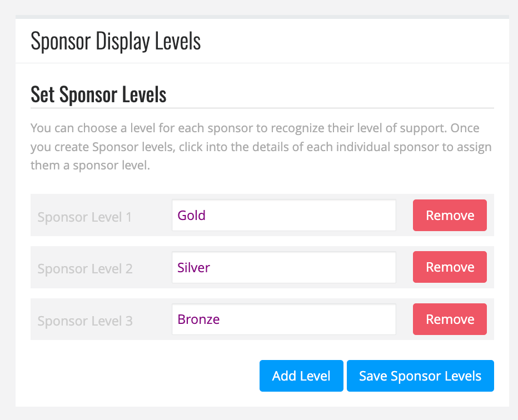
Task: Select the text Gold in its field
Action: [191, 216]
